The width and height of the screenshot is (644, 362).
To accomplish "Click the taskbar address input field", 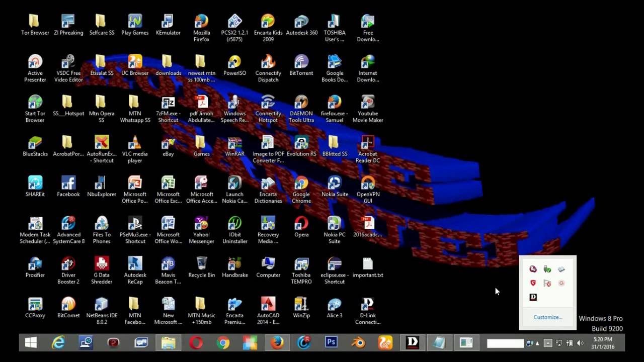I will [x=505, y=343].
